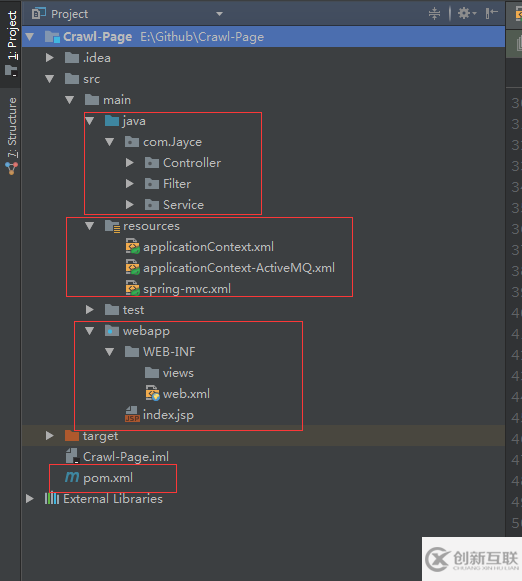Click the webapp web root folder icon
The width and height of the screenshot is (522, 581).
tap(112, 331)
